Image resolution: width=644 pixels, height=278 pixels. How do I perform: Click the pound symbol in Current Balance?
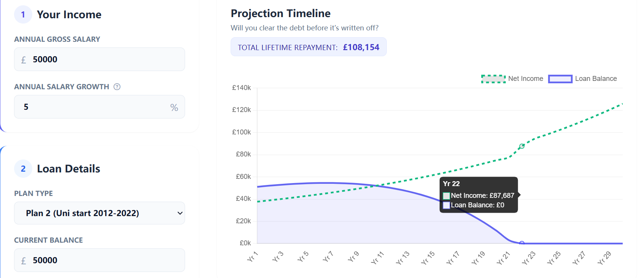(x=24, y=261)
